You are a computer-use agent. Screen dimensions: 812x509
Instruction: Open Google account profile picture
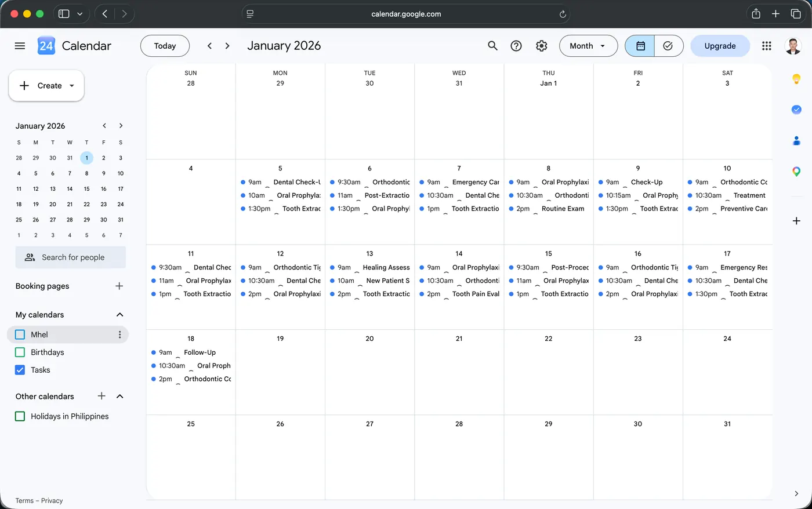click(793, 46)
